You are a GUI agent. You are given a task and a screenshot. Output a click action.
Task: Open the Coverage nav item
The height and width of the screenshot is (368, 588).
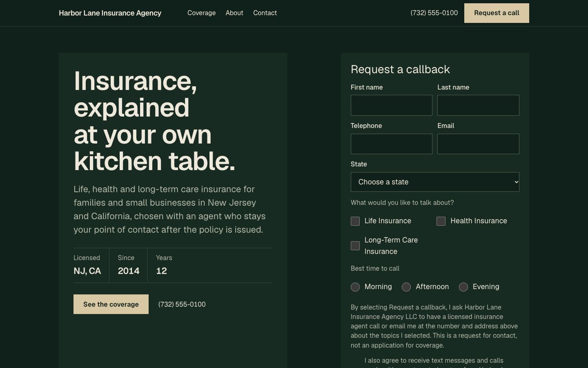(201, 13)
